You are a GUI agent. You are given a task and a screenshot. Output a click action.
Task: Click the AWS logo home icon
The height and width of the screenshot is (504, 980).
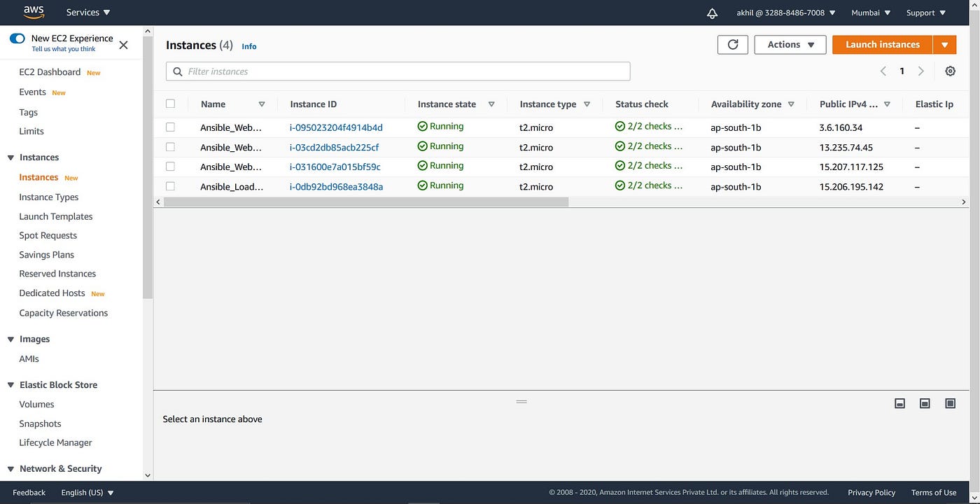click(x=34, y=12)
